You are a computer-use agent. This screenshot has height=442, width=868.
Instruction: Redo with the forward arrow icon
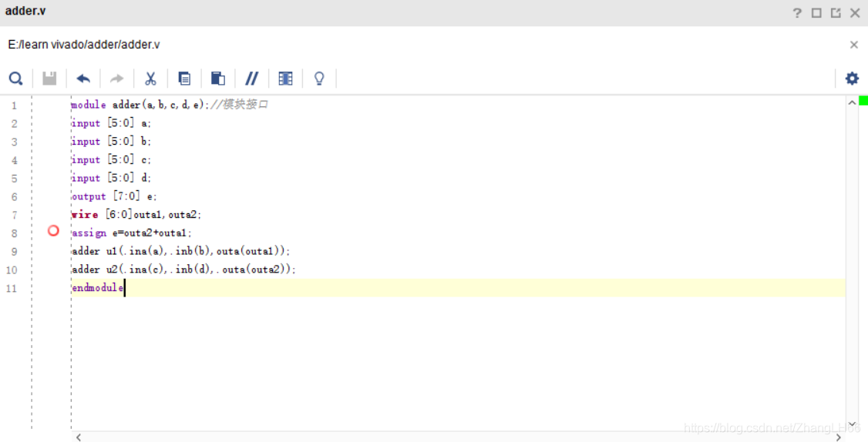[x=117, y=79]
